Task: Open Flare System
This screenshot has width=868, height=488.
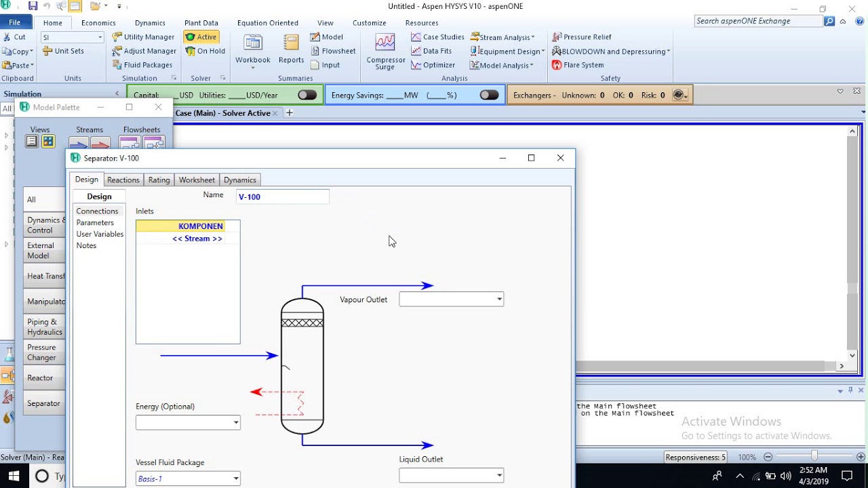Action: (x=578, y=65)
